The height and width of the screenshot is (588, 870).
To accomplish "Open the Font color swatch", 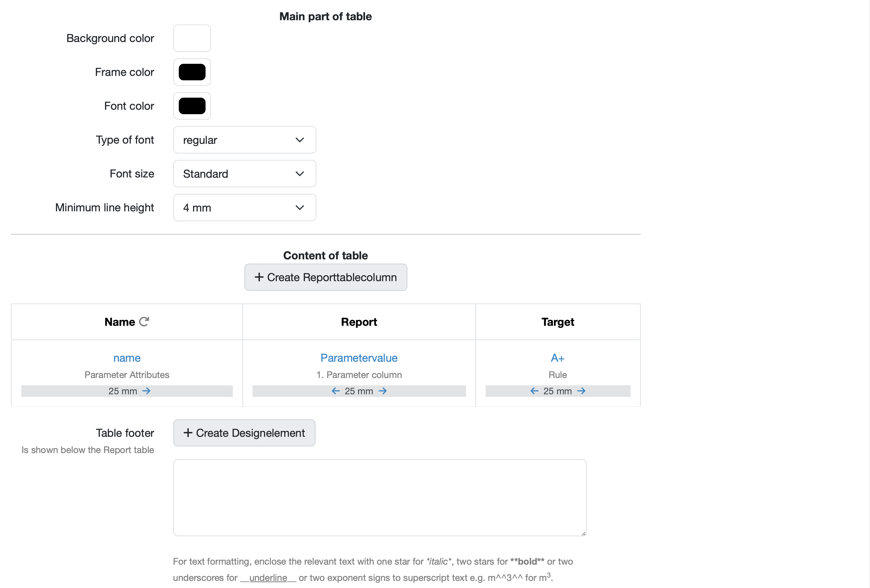I will (x=192, y=106).
